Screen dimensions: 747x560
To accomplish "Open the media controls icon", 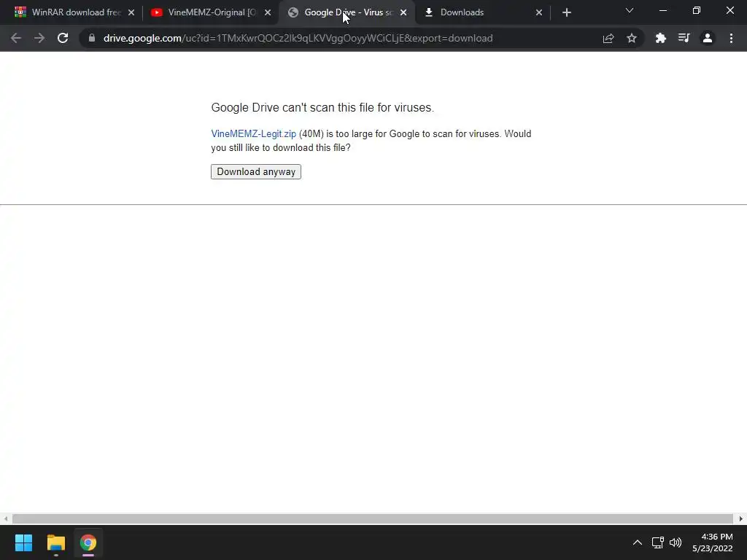I will point(684,38).
